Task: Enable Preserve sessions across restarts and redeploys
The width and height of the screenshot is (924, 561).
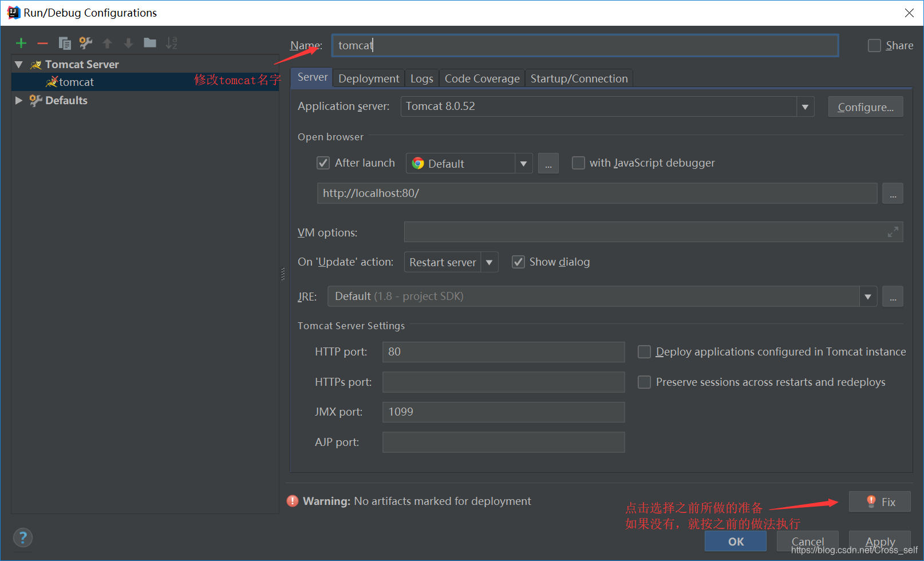Action: (x=644, y=382)
